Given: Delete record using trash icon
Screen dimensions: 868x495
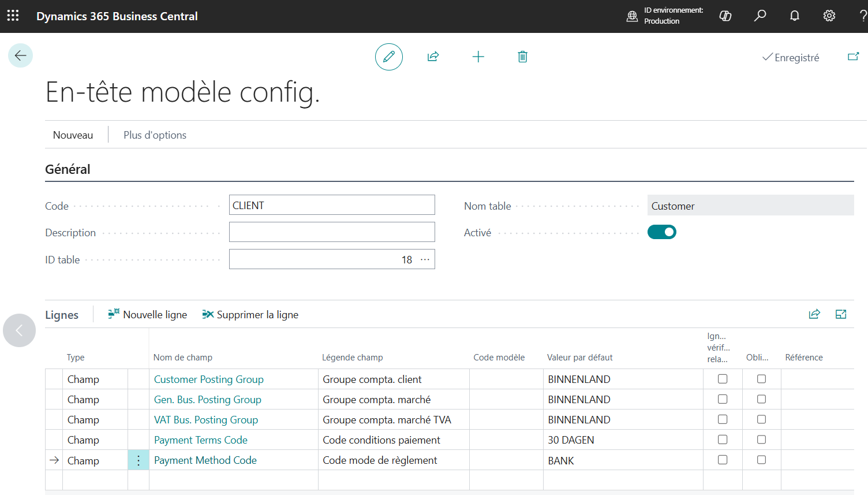Looking at the screenshot, I should 522,57.
